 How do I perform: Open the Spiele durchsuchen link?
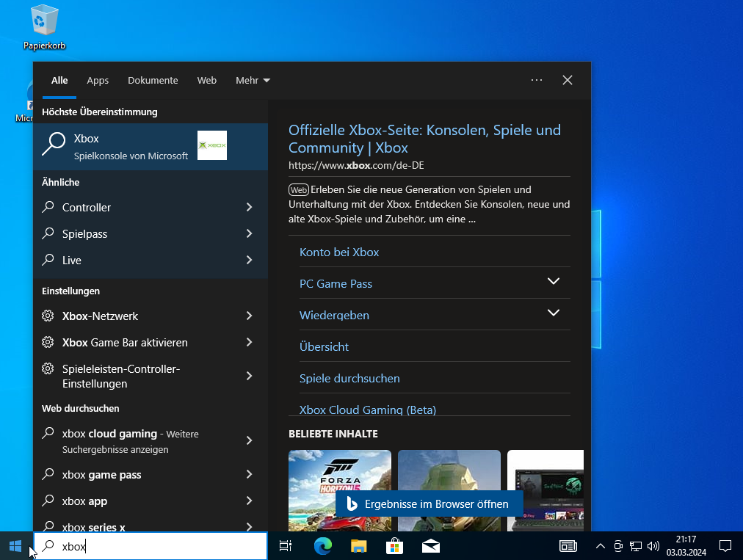pyautogui.click(x=349, y=378)
